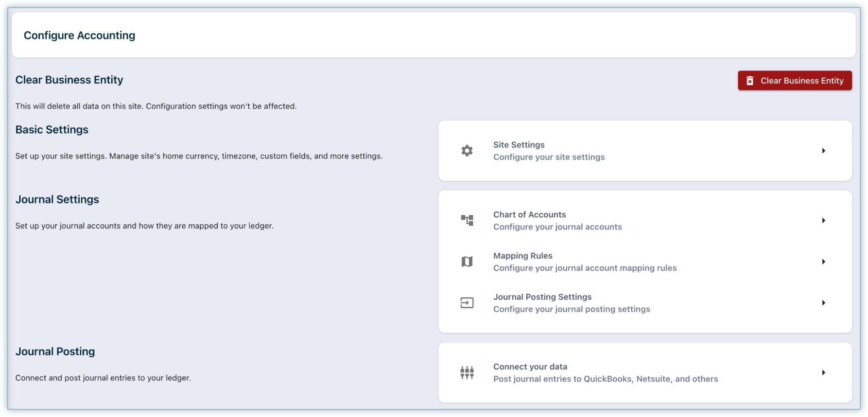Open Connect your data via its arrow
The height and width of the screenshot is (417, 868).
pyautogui.click(x=824, y=373)
